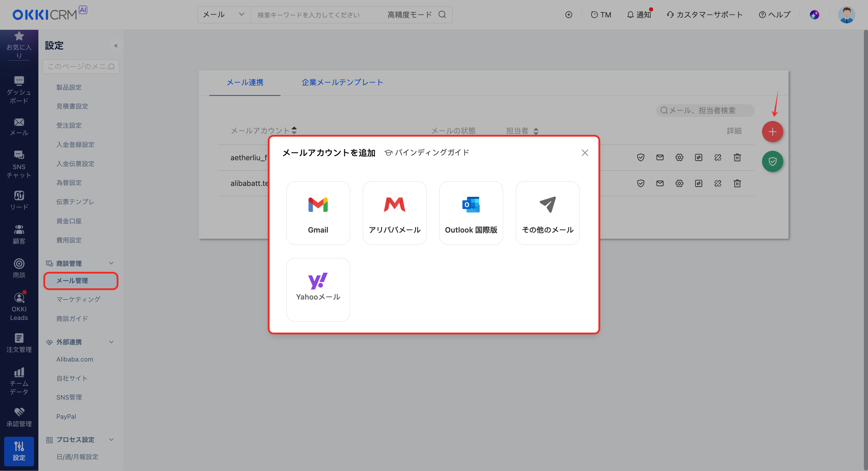868x471 pixels.
Task: Open Alibaba.com in settings menu
Action: click(74, 359)
